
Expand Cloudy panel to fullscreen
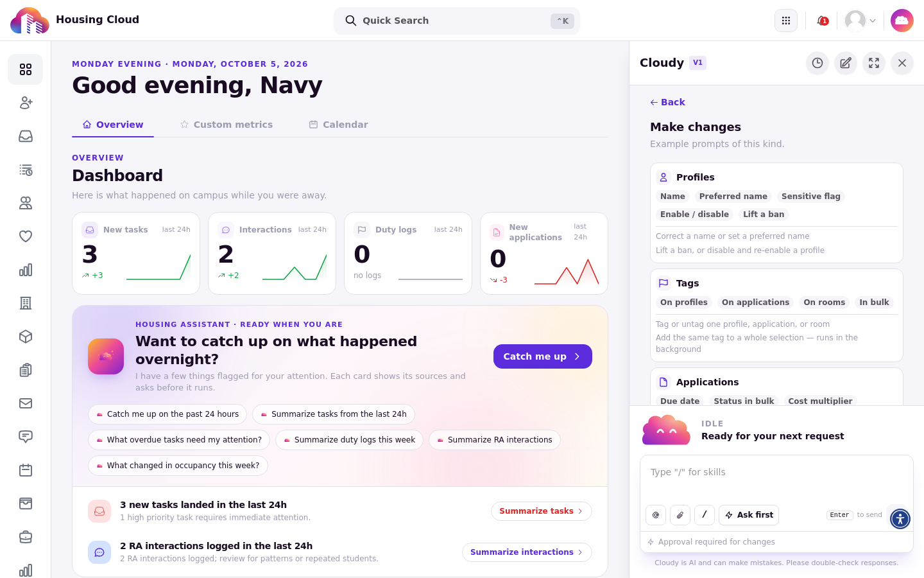point(874,63)
